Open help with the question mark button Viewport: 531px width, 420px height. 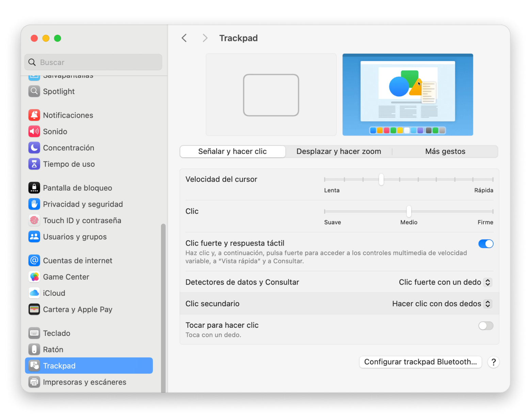[493, 362]
